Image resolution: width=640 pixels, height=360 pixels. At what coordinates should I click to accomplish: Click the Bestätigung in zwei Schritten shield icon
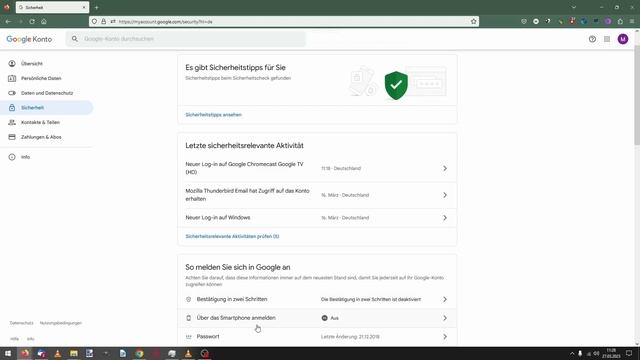189,299
